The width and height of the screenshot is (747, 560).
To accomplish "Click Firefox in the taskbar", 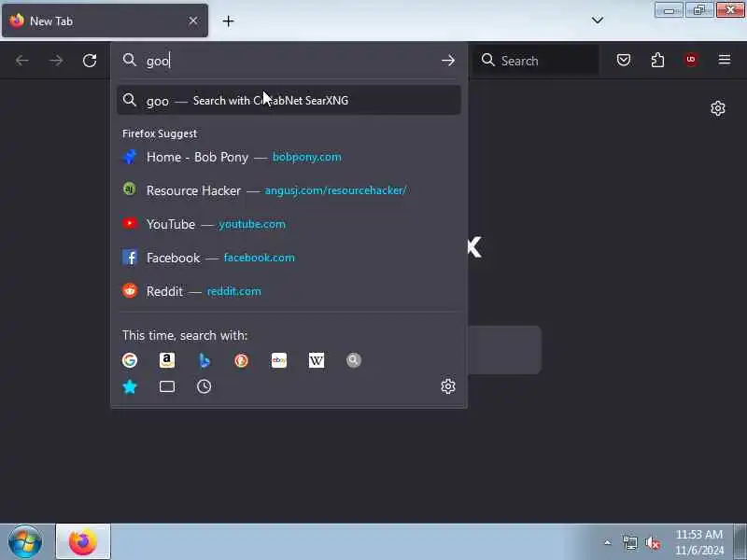I will click(x=83, y=542).
